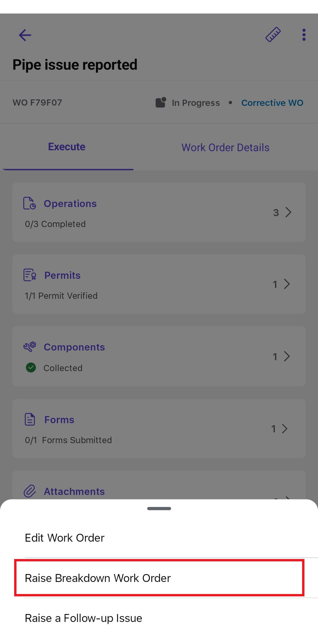Tap the bottom sheet drag handle

pyautogui.click(x=159, y=508)
